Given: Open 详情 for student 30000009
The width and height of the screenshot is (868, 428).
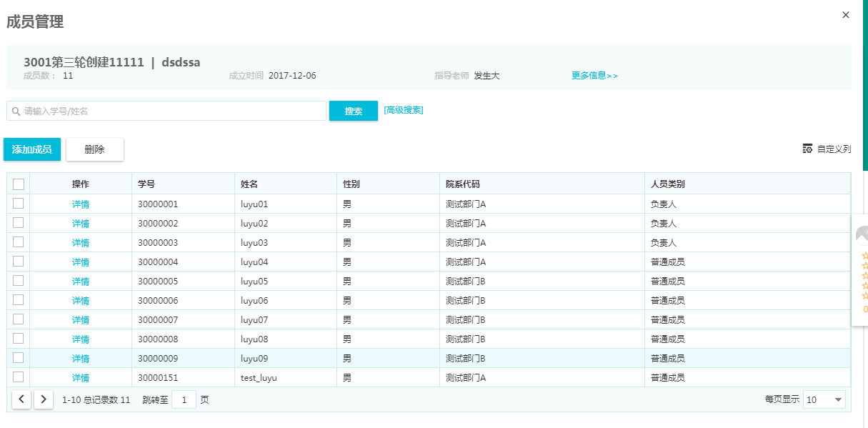Looking at the screenshot, I should pyautogui.click(x=81, y=359).
